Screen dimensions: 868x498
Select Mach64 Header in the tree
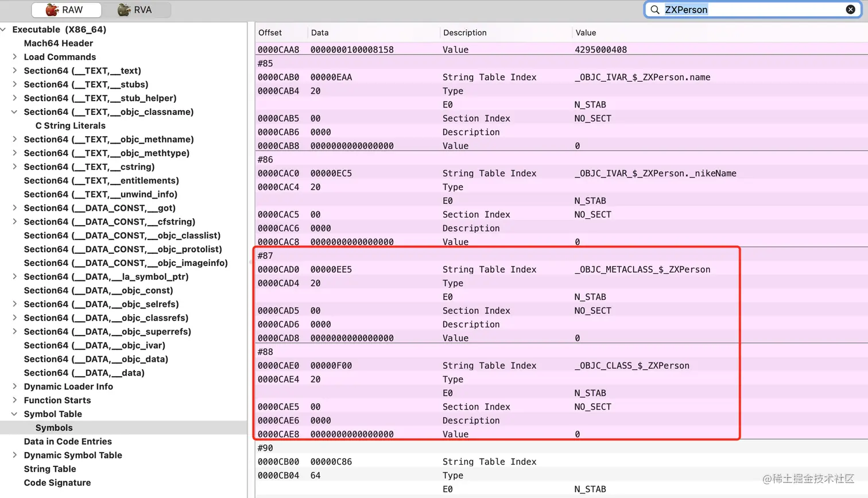point(58,43)
